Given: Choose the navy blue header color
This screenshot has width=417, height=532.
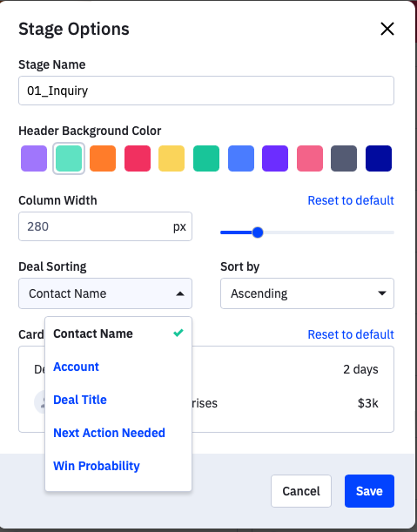Looking at the screenshot, I should click(379, 158).
